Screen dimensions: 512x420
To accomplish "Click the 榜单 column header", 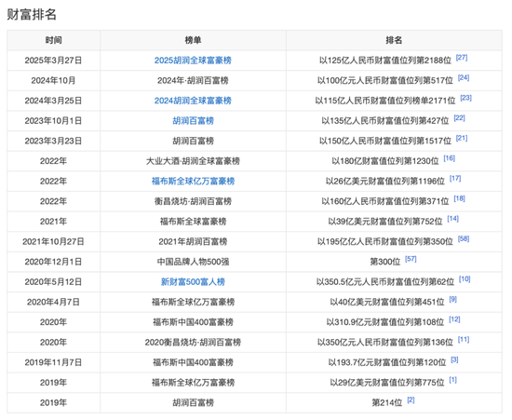I will point(193,40).
